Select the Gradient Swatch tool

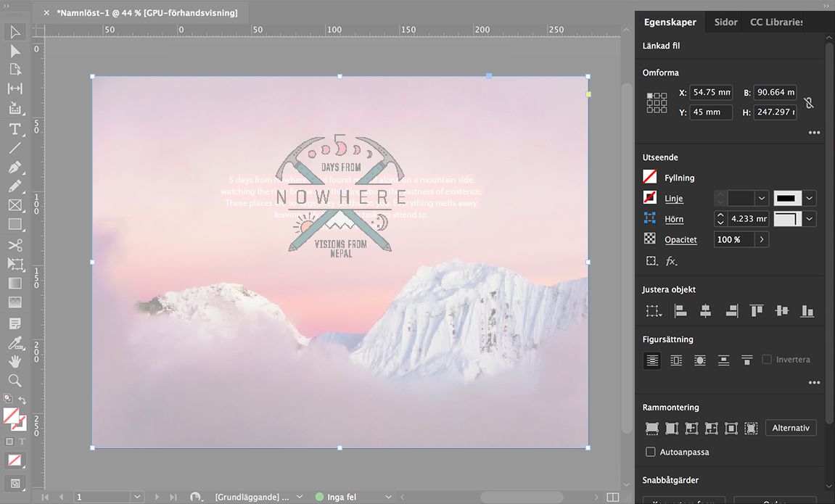[15, 283]
